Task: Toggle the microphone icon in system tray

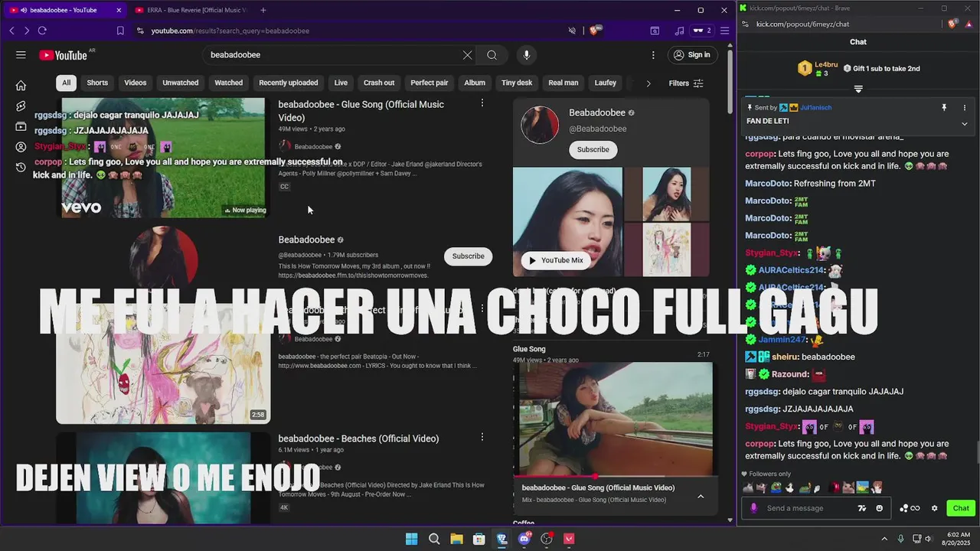Action: tap(900, 539)
